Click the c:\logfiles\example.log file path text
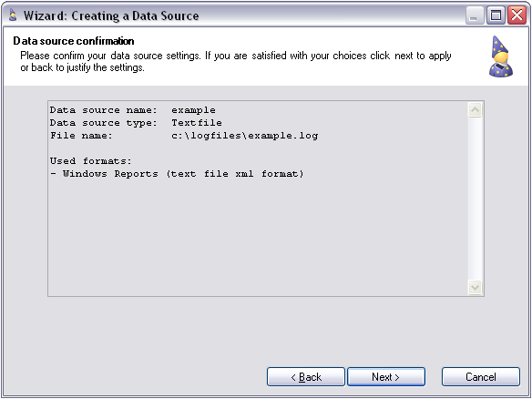This screenshot has width=532, height=399. (x=245, y=136)
